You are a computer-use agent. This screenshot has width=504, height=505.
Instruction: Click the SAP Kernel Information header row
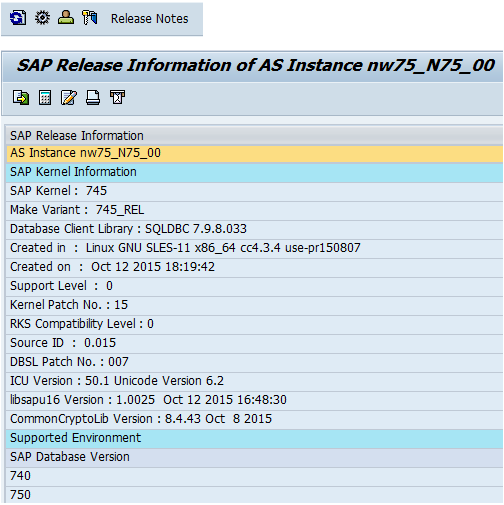(255, 172)
